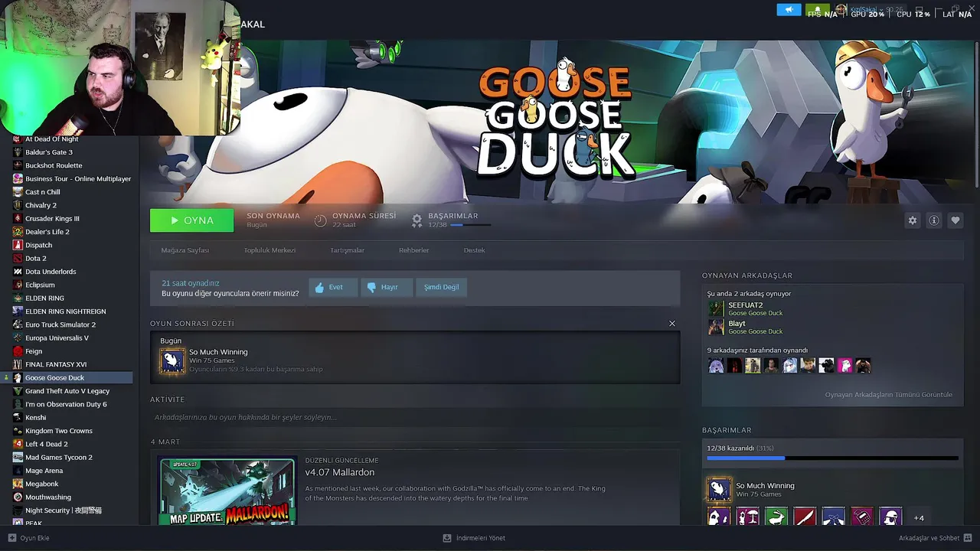Open the pink calculator achievement icon
Screen dimensions: 980x551
[861, 517]
